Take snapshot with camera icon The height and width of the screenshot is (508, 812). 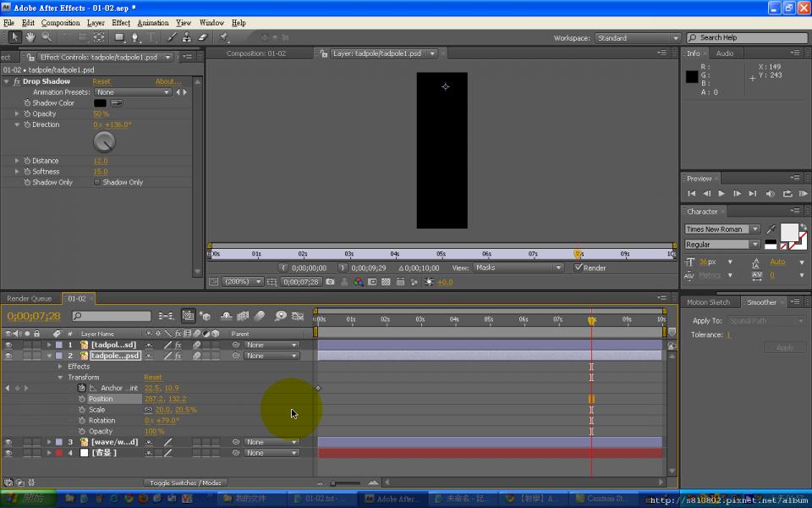coord(331,282)
